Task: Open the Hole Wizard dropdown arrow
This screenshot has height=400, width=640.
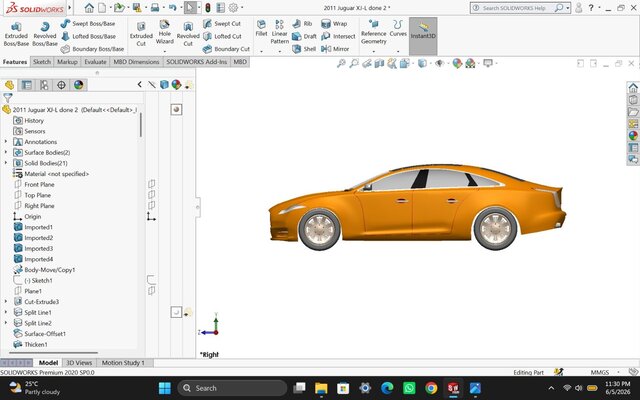Action: click(164, 51)
